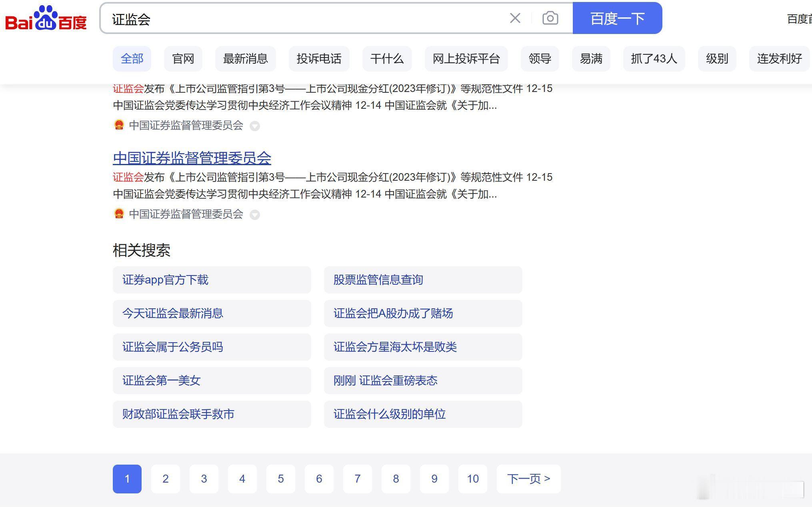
Task: Click national emblem icon of second result source
Action: (x=119, y=214)
